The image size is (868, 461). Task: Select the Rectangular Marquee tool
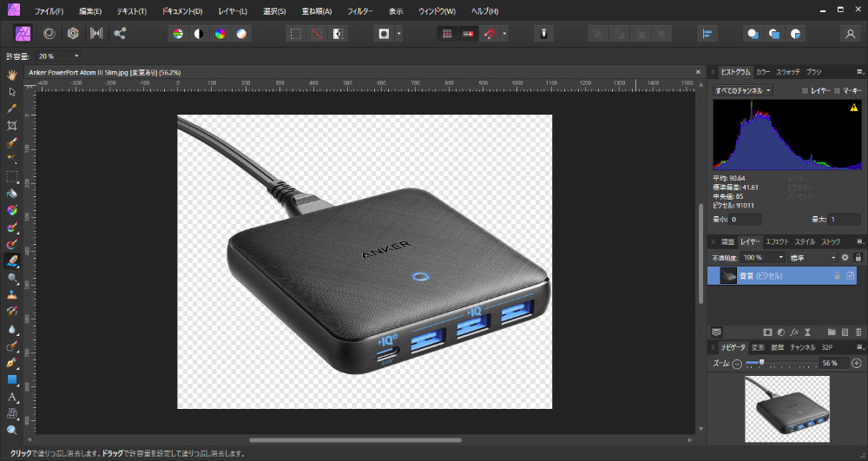pos(11,176)
